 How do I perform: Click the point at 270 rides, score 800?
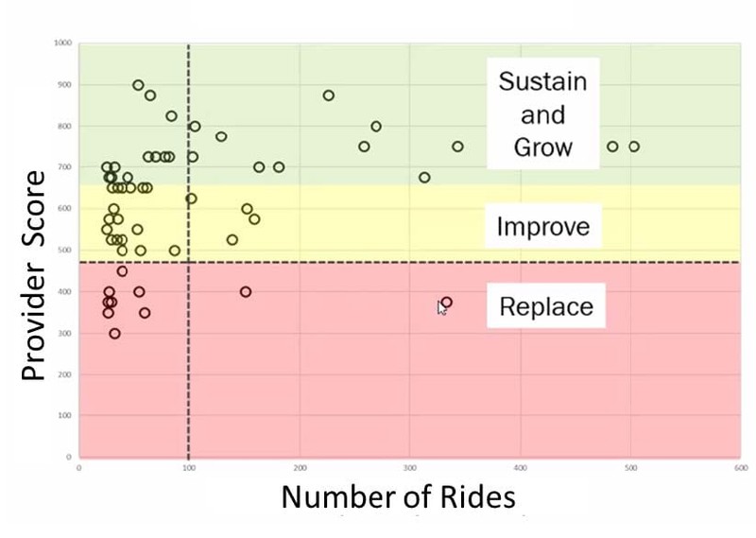click(x=376, y=127)
